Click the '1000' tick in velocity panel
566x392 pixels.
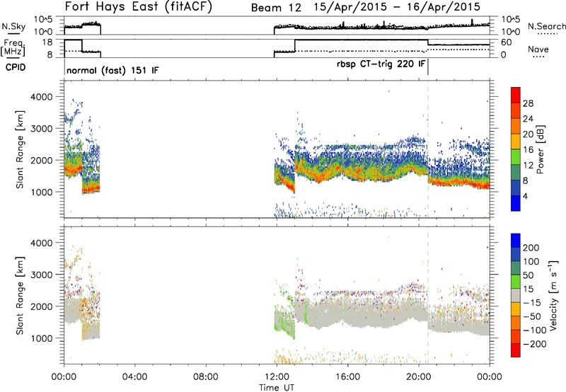click(41, 338)
